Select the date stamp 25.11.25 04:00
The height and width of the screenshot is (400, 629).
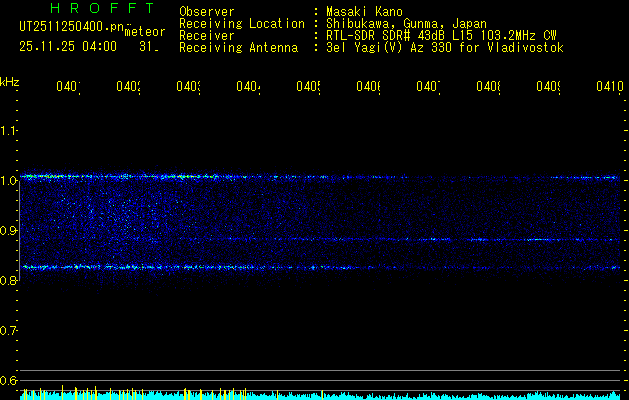[x=68, y=47]
